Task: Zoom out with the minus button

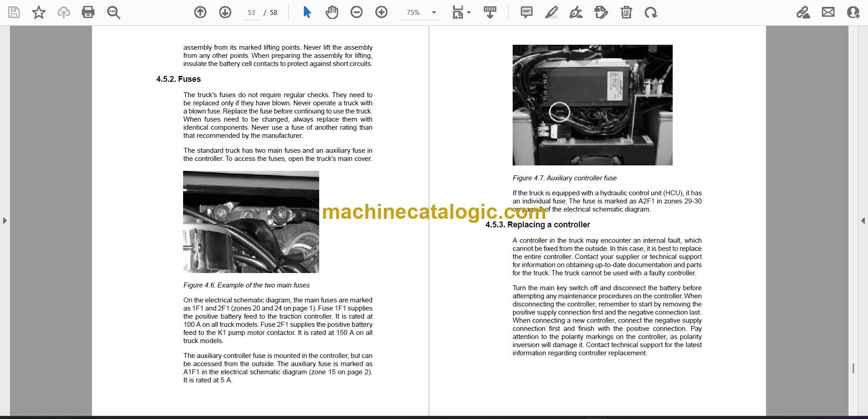Action: (x=357, y=12)
